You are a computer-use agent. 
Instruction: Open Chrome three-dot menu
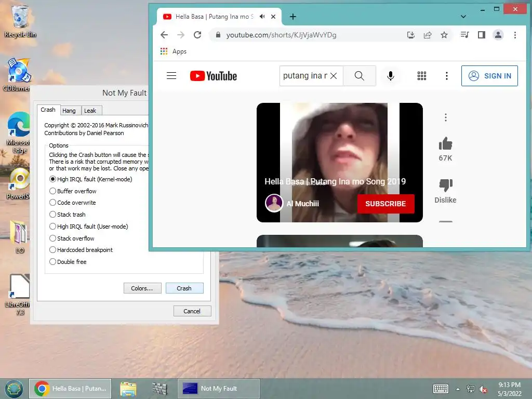515,35
